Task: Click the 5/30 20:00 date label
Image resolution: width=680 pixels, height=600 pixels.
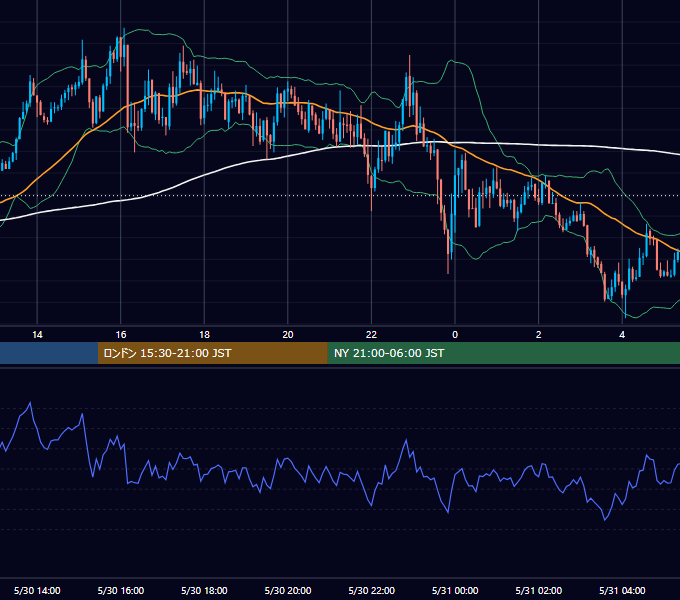Action: click(x=288, y=590)
